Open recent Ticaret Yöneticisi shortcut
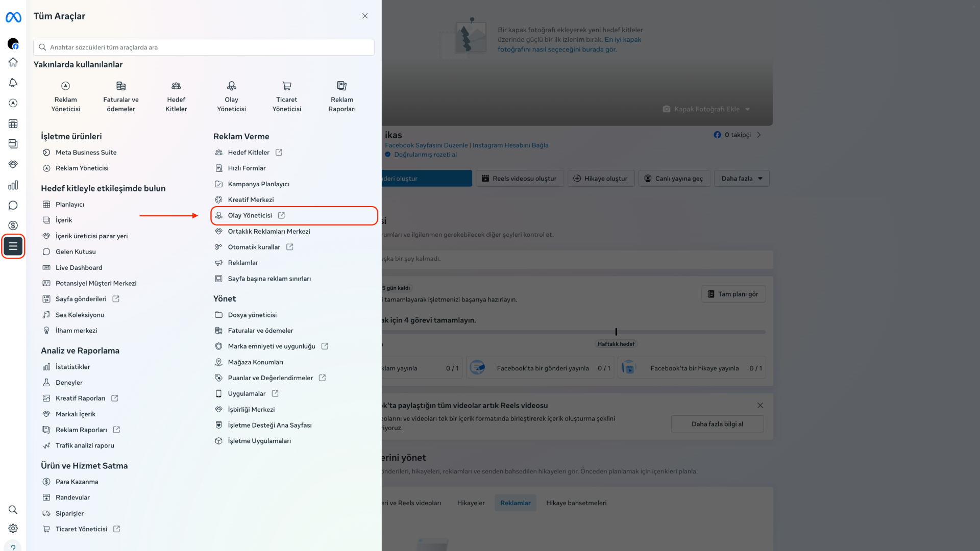The height and width of the screenshot is (551, 980). click(x=287, y=96)
